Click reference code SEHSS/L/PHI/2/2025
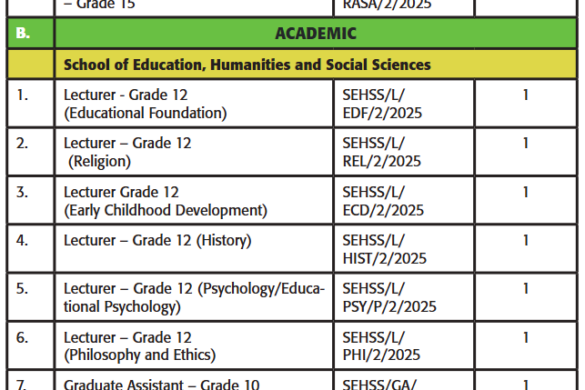The width and height of the screenshot is (585, 390). pos(381,346)
